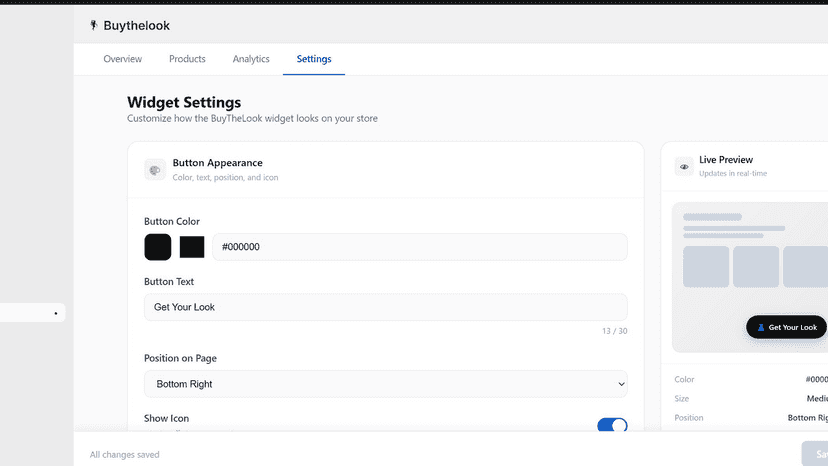
Task: Click the 13 / 30 character counter
Action: [x=614, y=331]
